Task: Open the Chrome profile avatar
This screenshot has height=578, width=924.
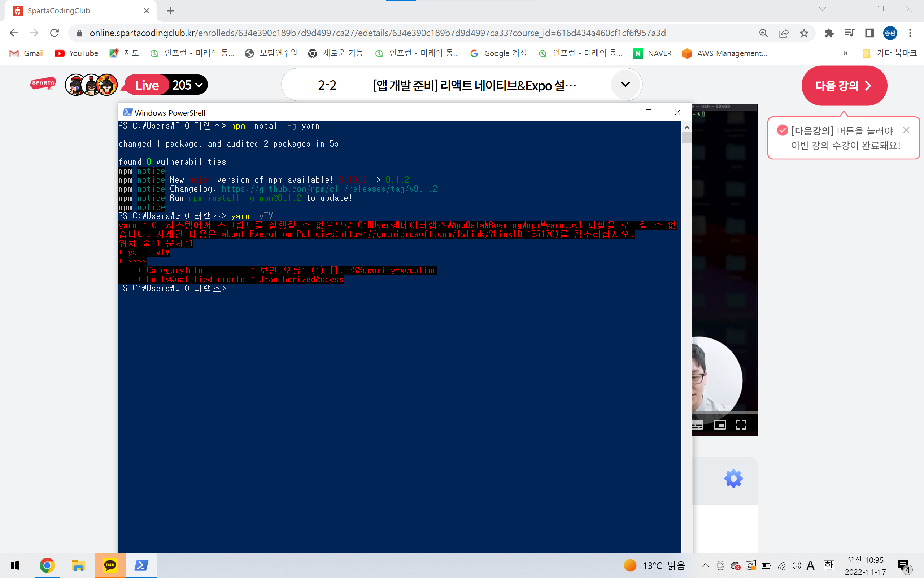Action: (x=890, y=33)
